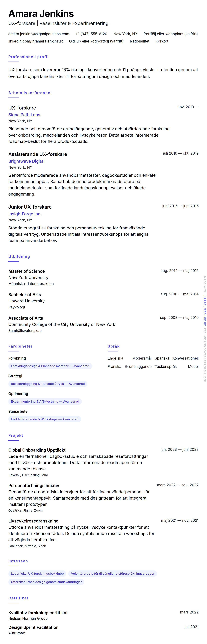Click the Experimentering & A/B-testning skill tag
207x644 pixels.
45,402
